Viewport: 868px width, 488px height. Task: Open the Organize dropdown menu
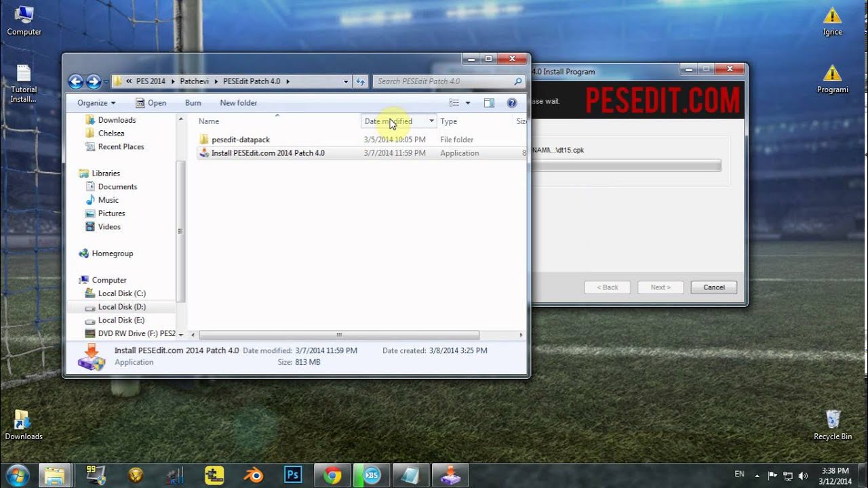(x=96, y=103)
